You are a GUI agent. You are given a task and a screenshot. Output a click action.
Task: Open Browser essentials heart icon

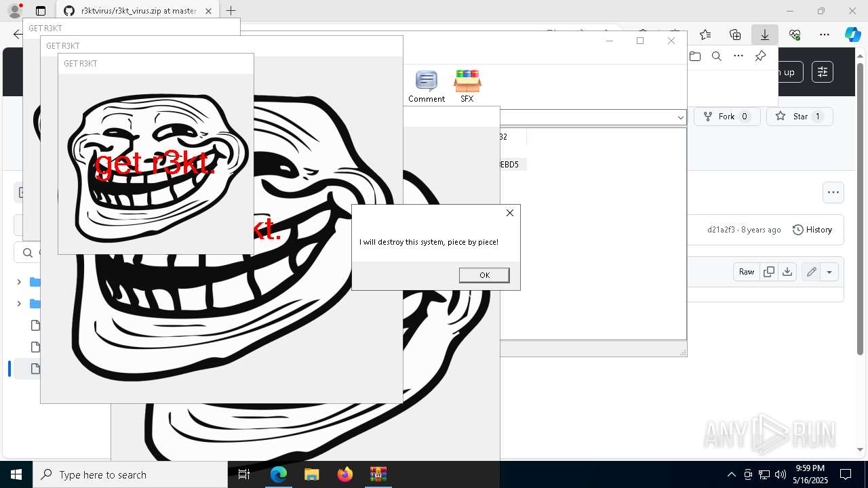(x=795, y=34)
